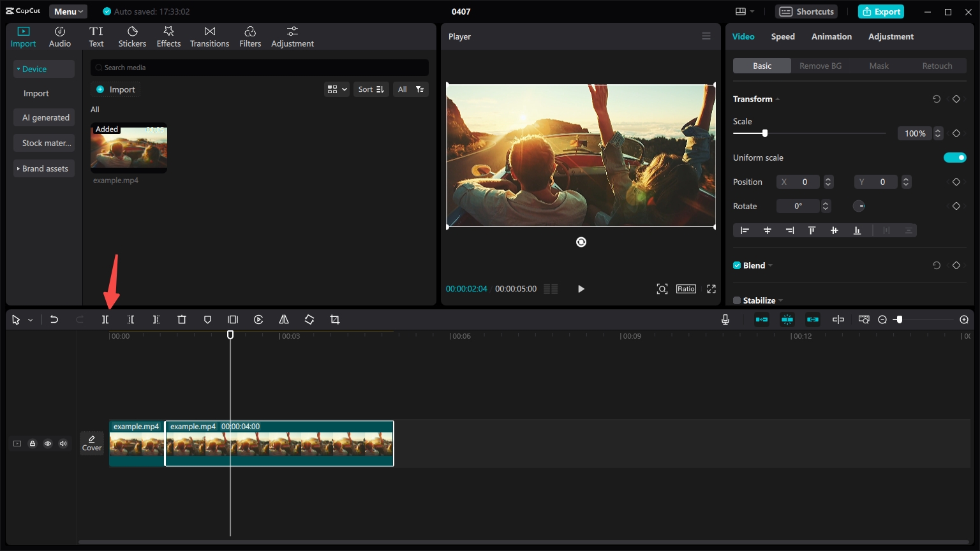Click the Delete trash icon in the timeline toolbar
Viewport: 980px width, 551px height.
pyautogui.click(x=182, y=320)
